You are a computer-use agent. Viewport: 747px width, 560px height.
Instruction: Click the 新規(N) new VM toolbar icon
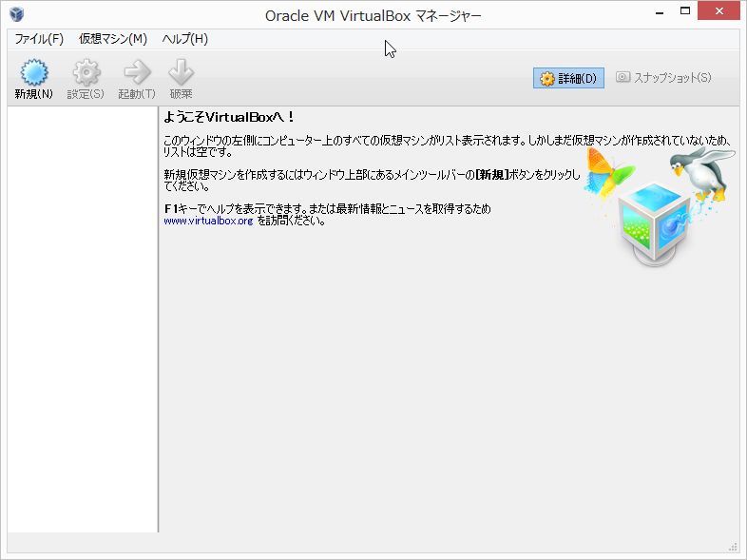coord(34,72)
